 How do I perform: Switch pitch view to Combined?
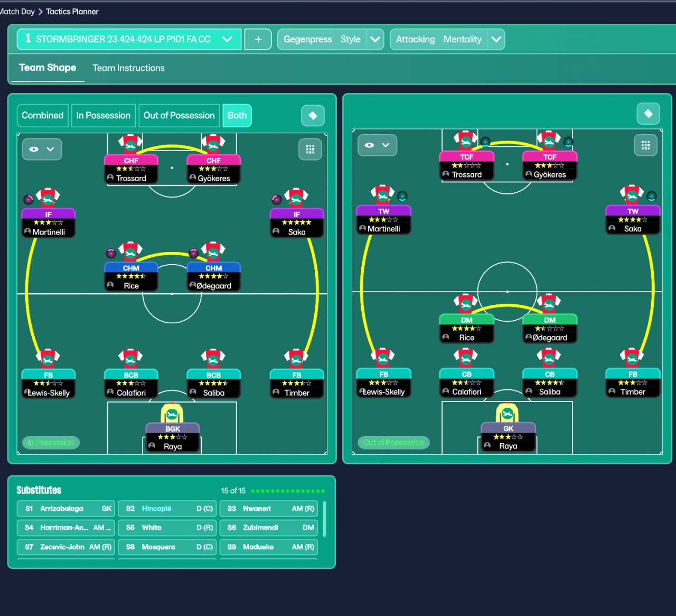tap(42, 116)
